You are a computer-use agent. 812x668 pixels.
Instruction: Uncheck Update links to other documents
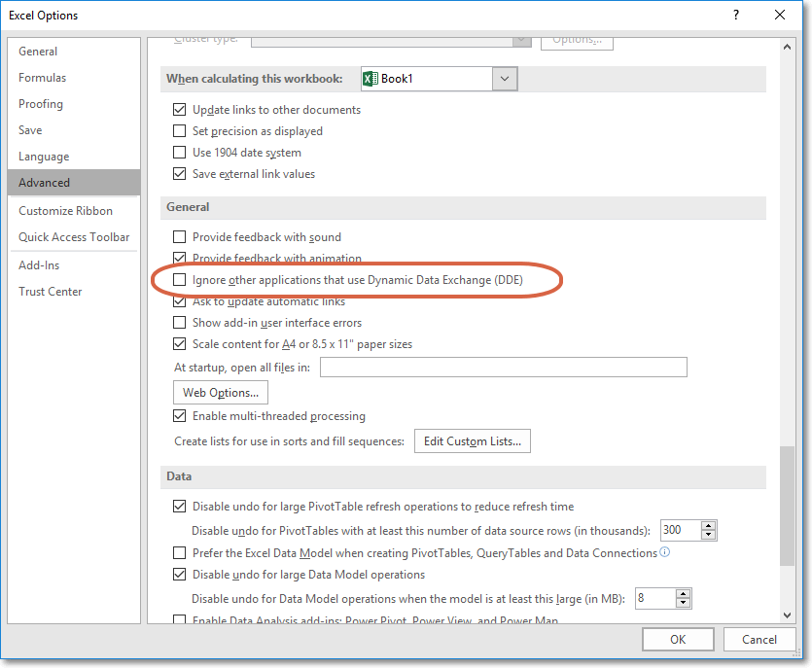pyautogui.click(x=180, y=110)
